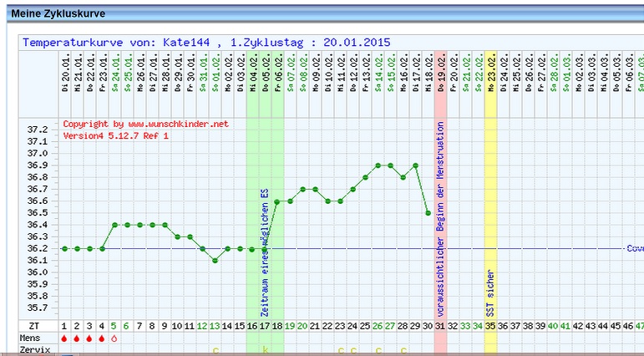
Task: Select cycle day 35 in the ZT row
Action: (490, 326)
